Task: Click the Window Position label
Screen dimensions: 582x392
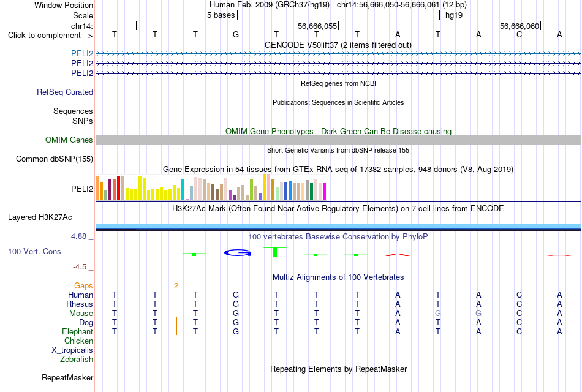Action: 64,5
